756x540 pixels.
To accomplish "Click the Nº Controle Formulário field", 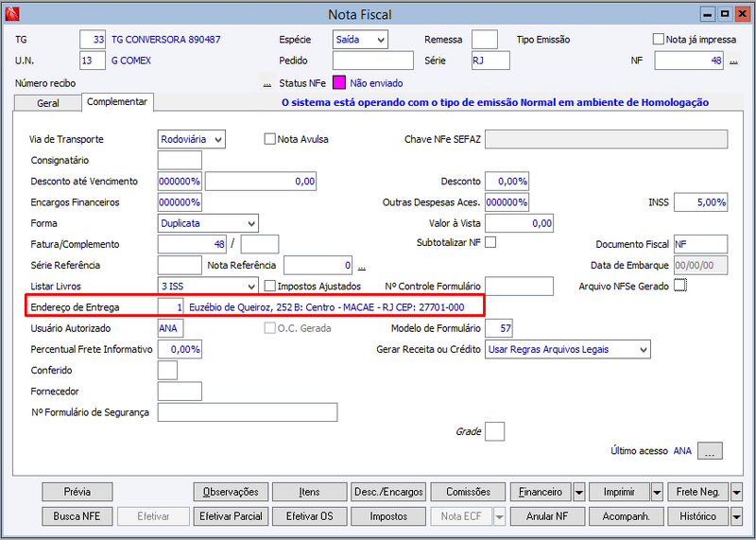I will tap(519, 287).
